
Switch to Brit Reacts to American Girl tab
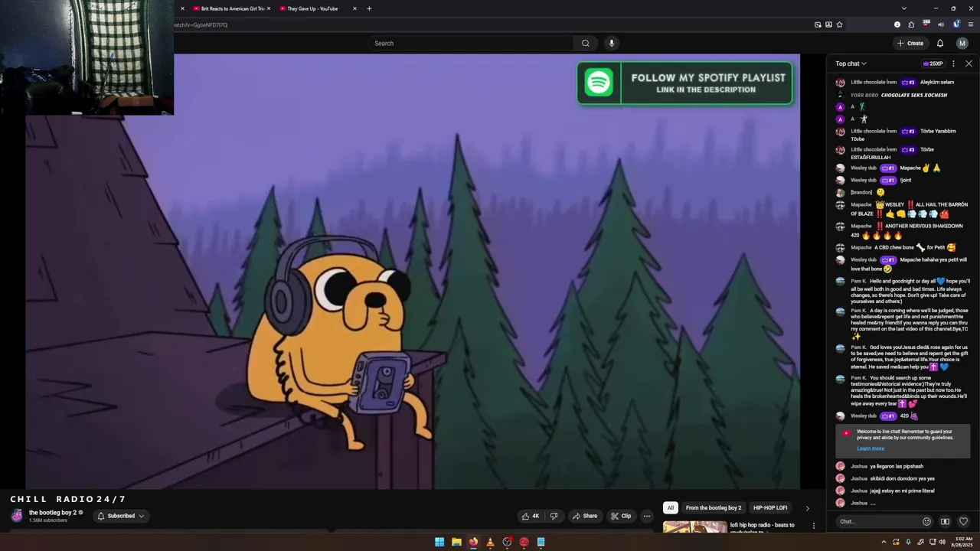coord(233,8)
